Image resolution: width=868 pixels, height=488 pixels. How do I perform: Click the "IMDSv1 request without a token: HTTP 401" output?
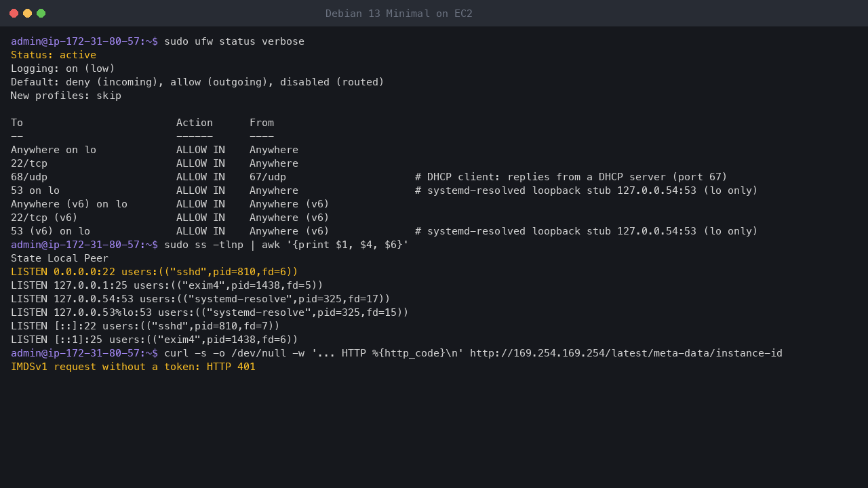(133, 367)
